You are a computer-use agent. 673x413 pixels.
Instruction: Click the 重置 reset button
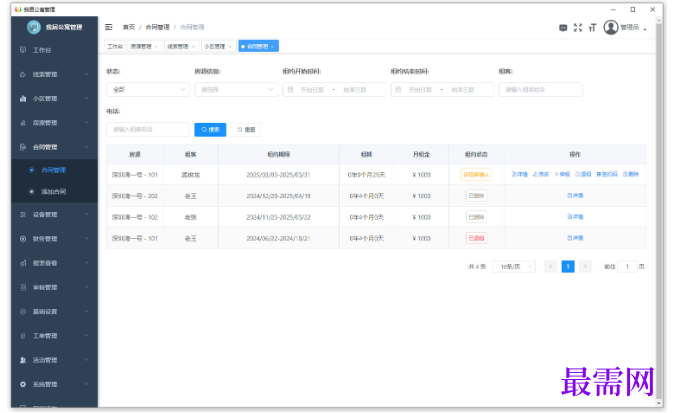click(x=246, y=130)
